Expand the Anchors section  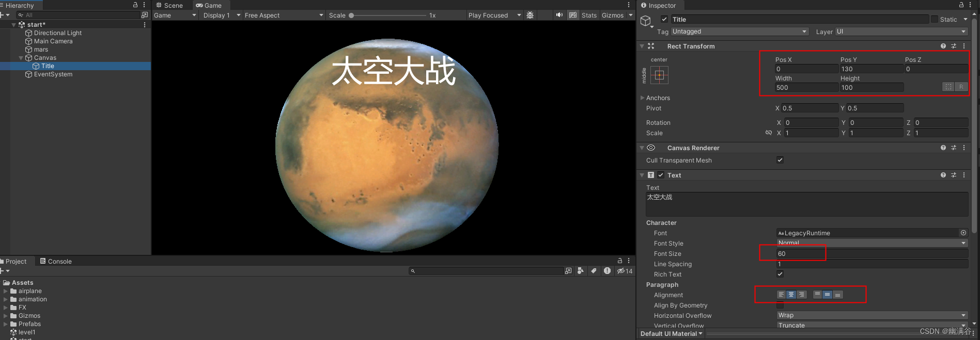coord(643,98)
